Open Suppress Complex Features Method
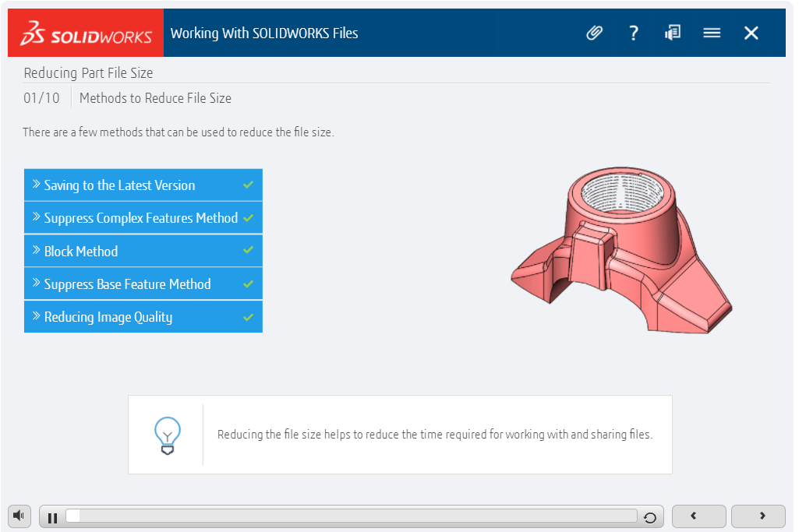 (x=143, y=218)
